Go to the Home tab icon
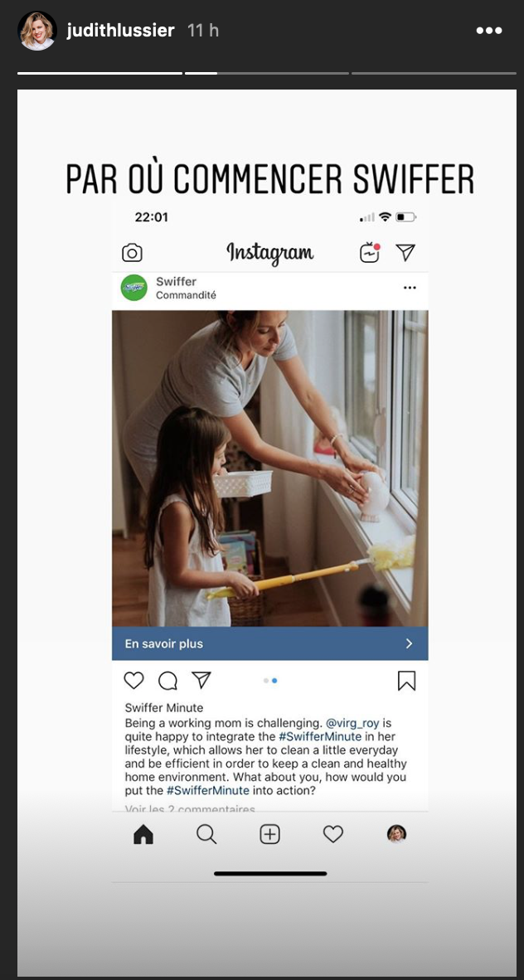524x980 pixels. (x=143, y=834)
